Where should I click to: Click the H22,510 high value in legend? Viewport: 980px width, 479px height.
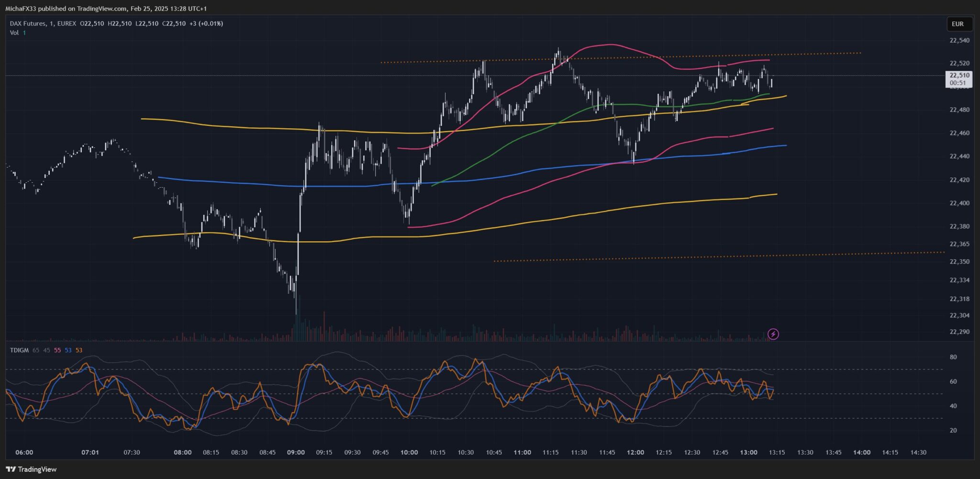point(120,23)
